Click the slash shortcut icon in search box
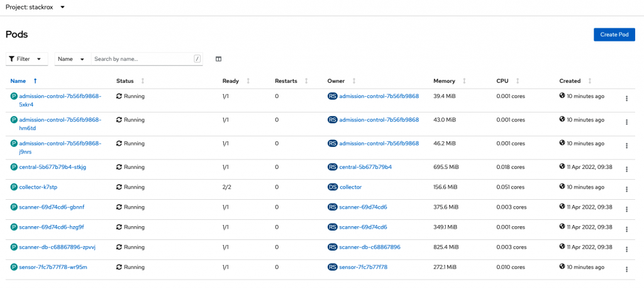 tap(197, 59)
